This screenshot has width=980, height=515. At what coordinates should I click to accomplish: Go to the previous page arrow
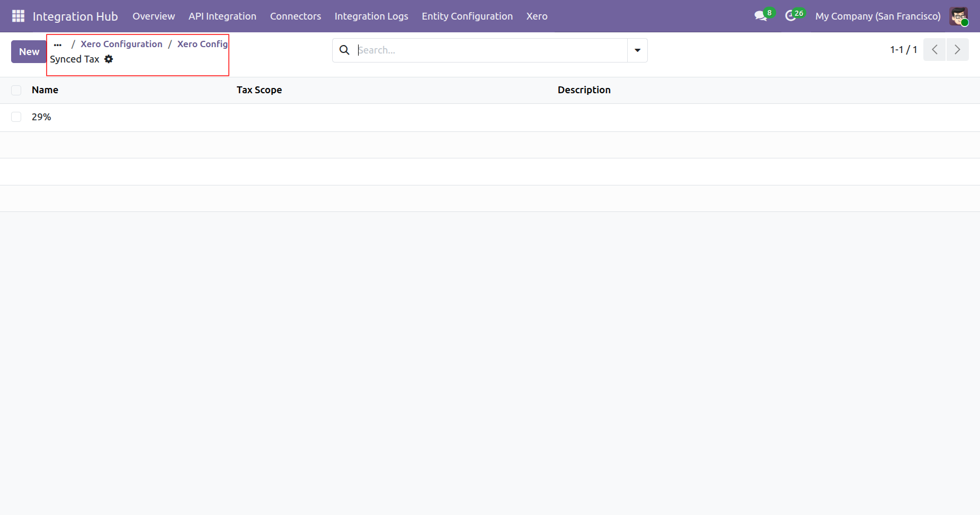[934, 49]
